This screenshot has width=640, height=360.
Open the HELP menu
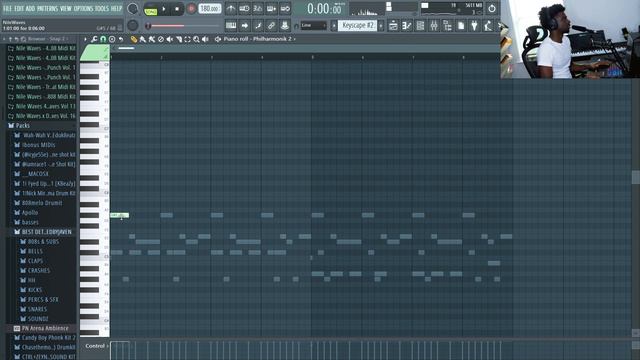117,8
